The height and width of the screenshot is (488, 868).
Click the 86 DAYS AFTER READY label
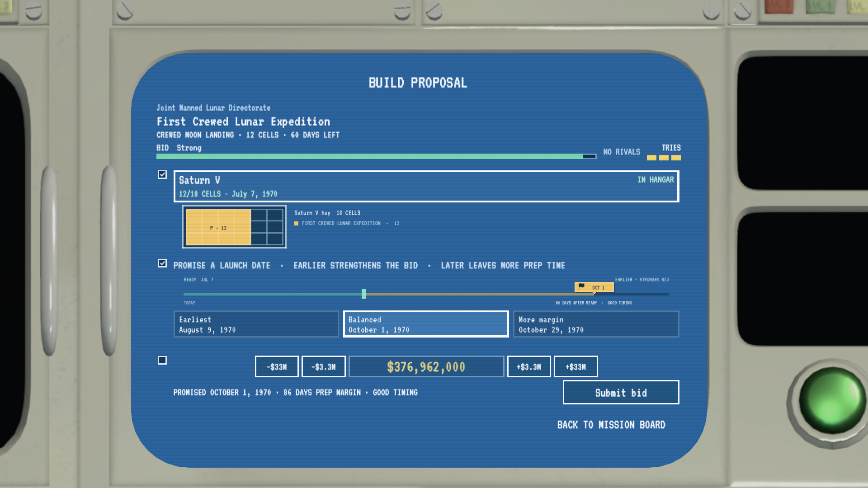point(576,303)
